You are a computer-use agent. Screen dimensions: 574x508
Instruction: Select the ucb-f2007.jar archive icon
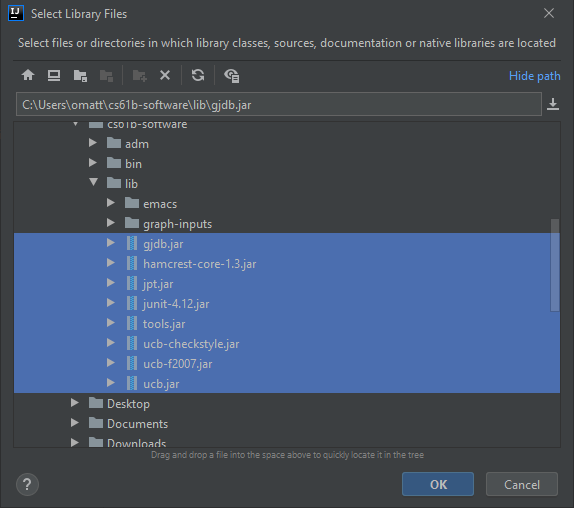click(x=132, y=363)
